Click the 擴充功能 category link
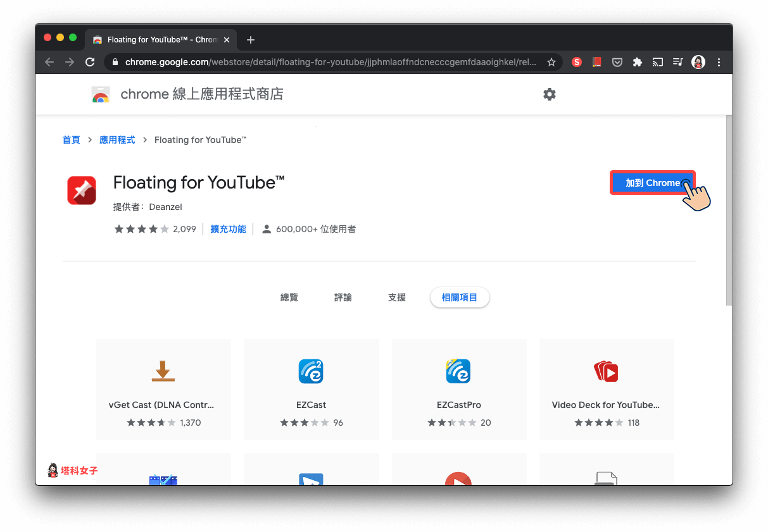Screen dimensions: 768x532 [228, 229]
